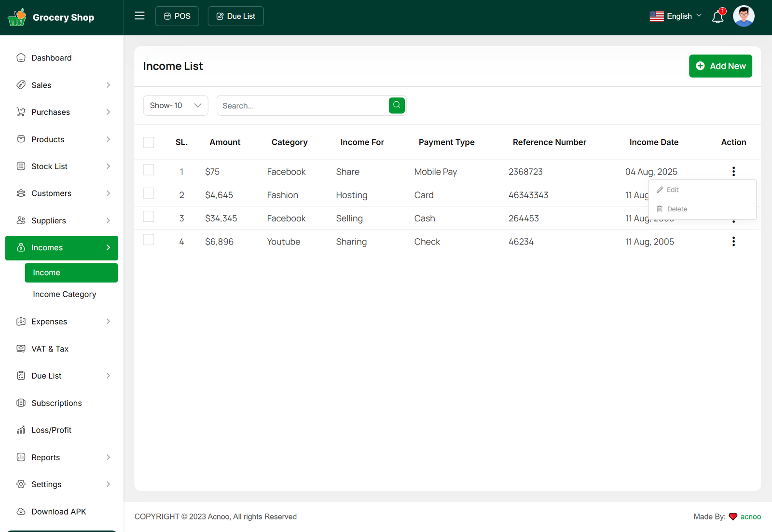Check the box for the $4,645 row
The image size is (772, 532).
point(149,193)
